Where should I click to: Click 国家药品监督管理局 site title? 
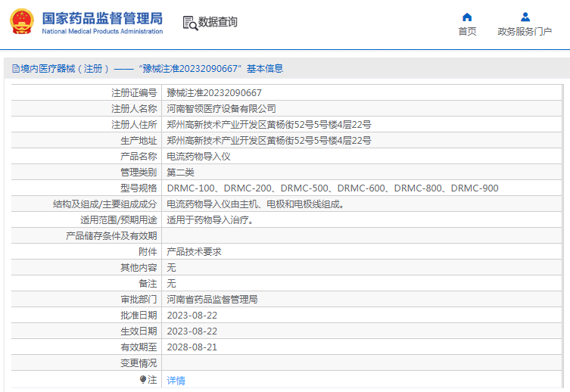click(x=102, y=18)
